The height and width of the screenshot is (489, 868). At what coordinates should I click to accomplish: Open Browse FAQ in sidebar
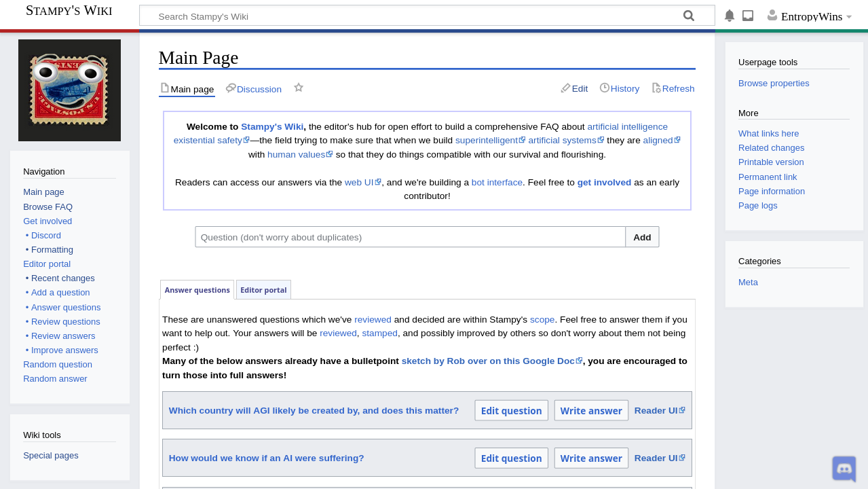point(48,206)
